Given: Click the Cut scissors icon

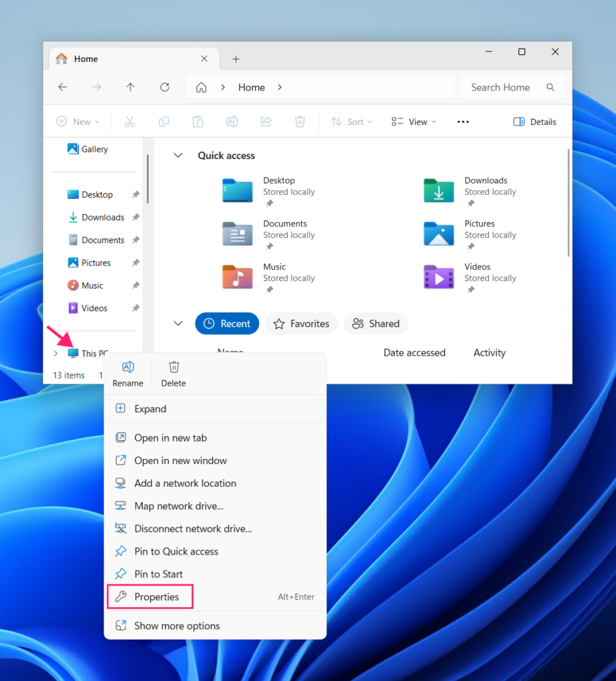Looking at the screenshot, I should point(130,122).
